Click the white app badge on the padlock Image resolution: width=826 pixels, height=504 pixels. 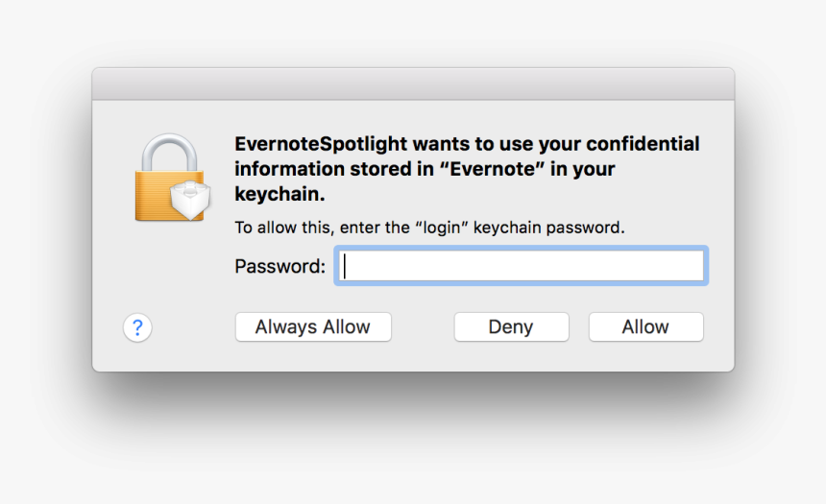(187, 200)
